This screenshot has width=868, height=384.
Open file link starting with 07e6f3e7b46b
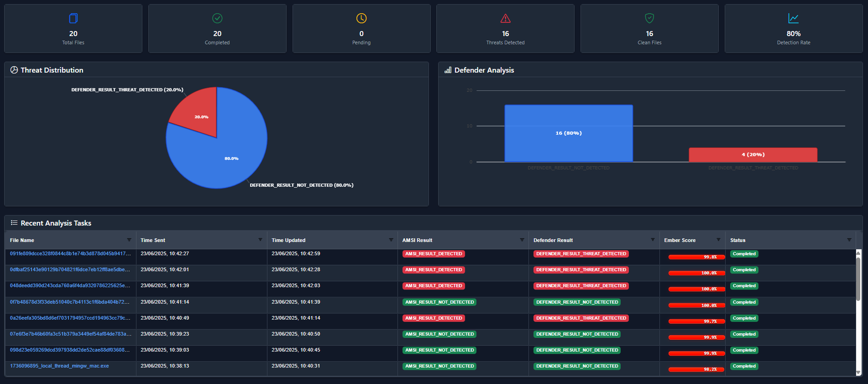pyautogui.click(x=70, y=334)
